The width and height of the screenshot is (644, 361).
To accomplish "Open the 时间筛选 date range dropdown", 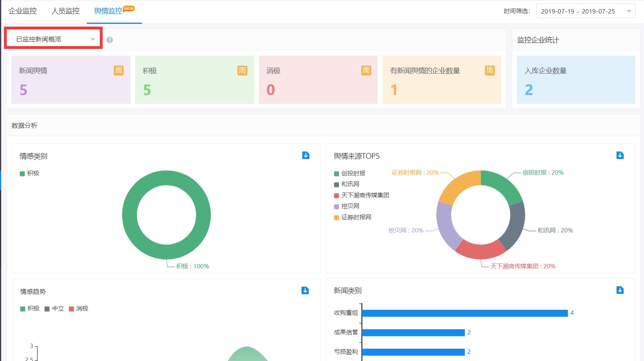I will (x=586, y=11).
